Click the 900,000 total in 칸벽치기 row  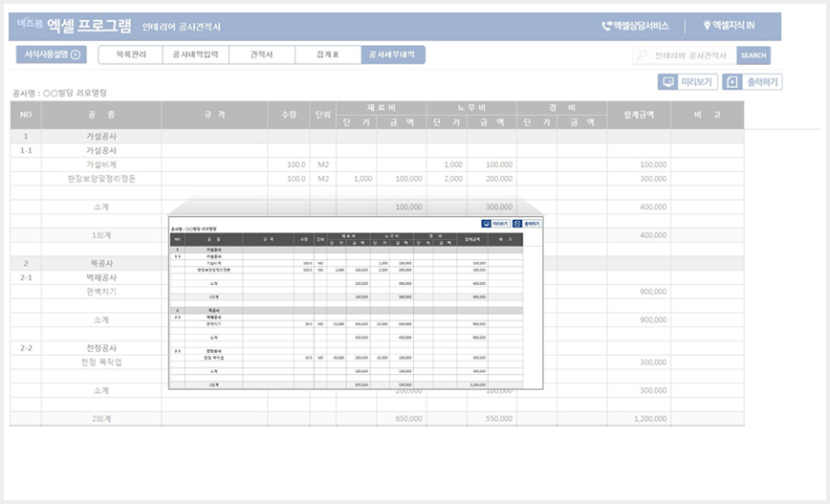(x=639, y=292)
